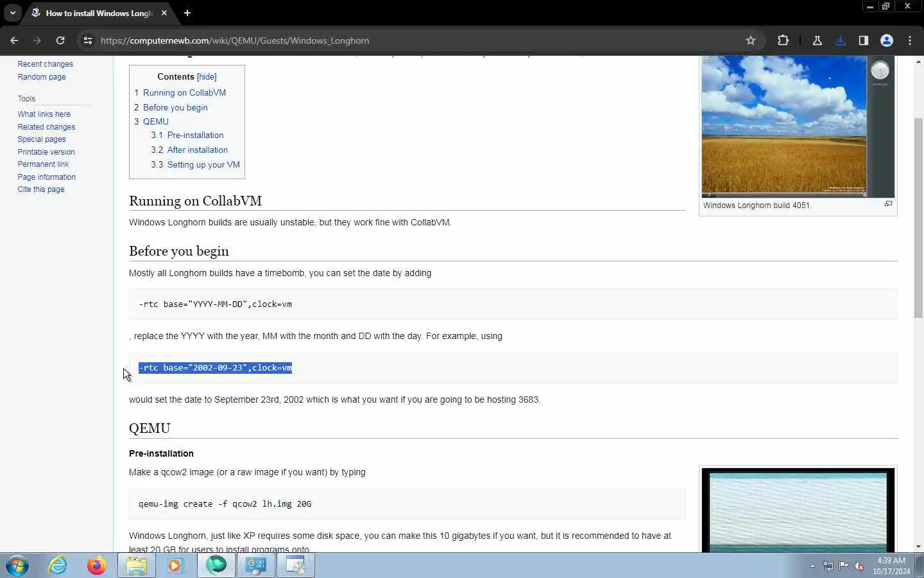924x578 pixels.
Task: Click the highlighted -rtc base="2002-09-23" code
Action: 216,368
